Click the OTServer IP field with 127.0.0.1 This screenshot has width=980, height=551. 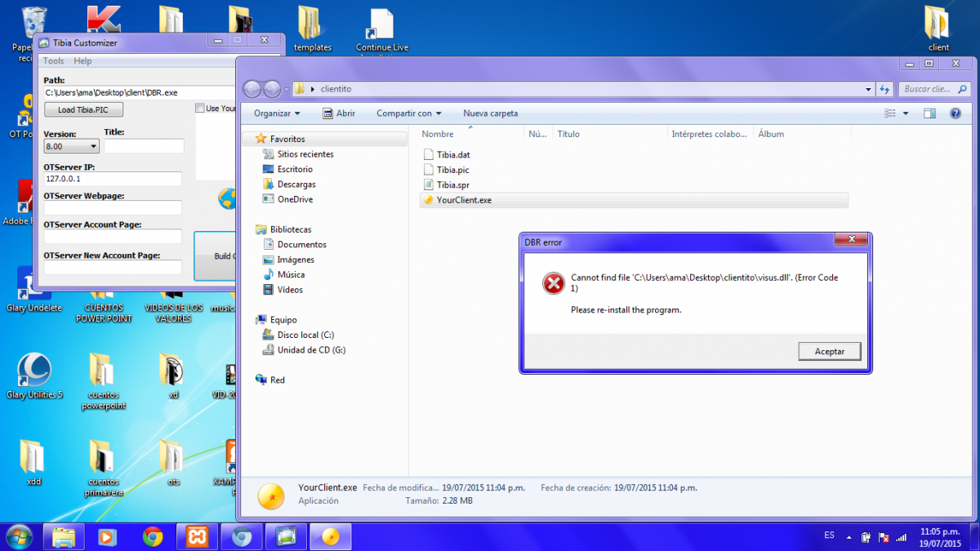point(113,179)
